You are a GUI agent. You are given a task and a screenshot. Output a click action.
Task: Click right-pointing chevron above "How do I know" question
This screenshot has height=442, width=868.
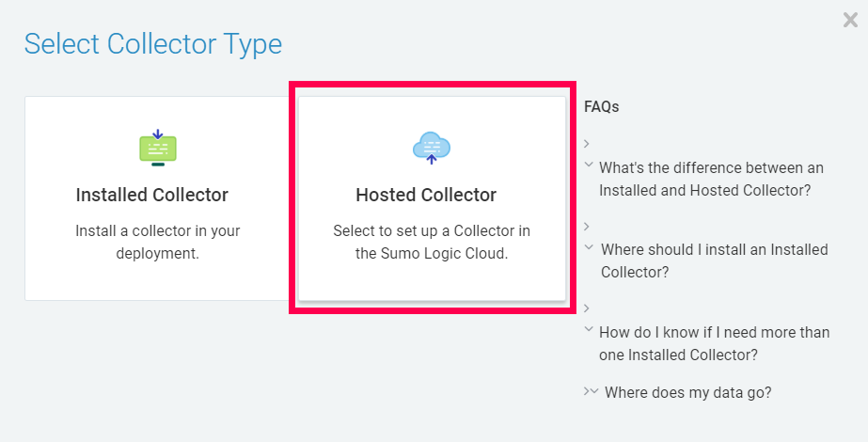click(x=587, y=308)
